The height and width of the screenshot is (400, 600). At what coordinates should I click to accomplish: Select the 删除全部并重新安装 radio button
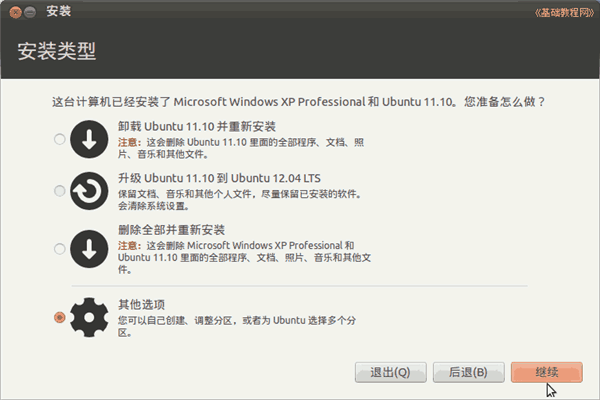(x=59, y=249)
